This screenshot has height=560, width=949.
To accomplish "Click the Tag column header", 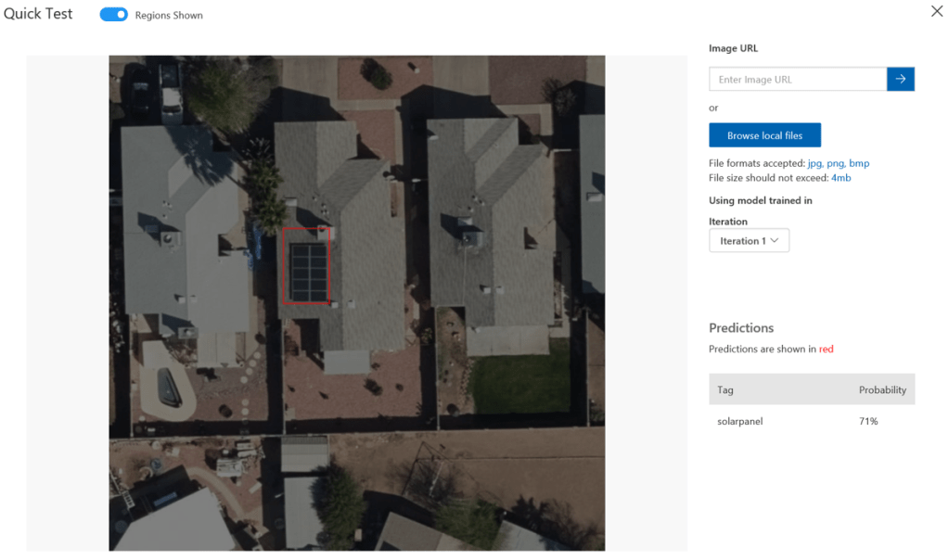I will click(725, 390).
